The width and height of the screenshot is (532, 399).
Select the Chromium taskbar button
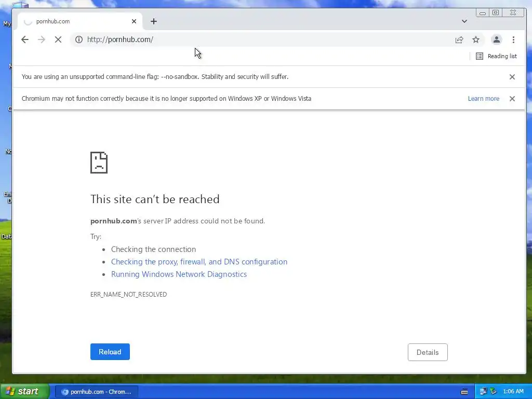pos(96,392)
